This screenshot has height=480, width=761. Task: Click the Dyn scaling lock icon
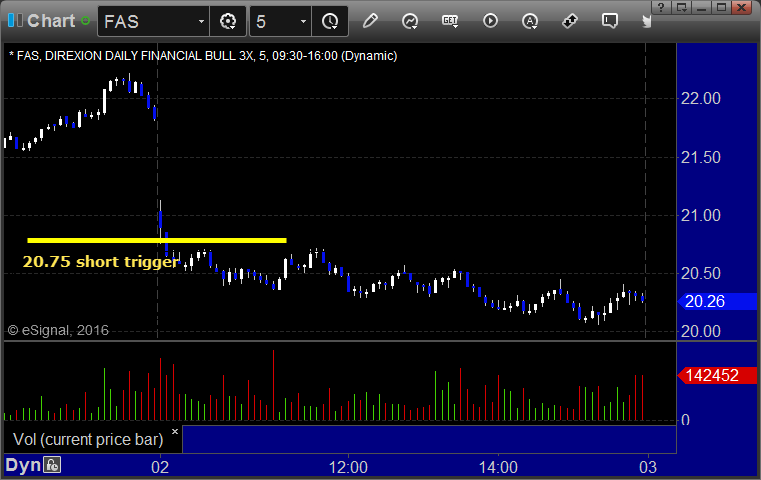(x=52, y=465)
